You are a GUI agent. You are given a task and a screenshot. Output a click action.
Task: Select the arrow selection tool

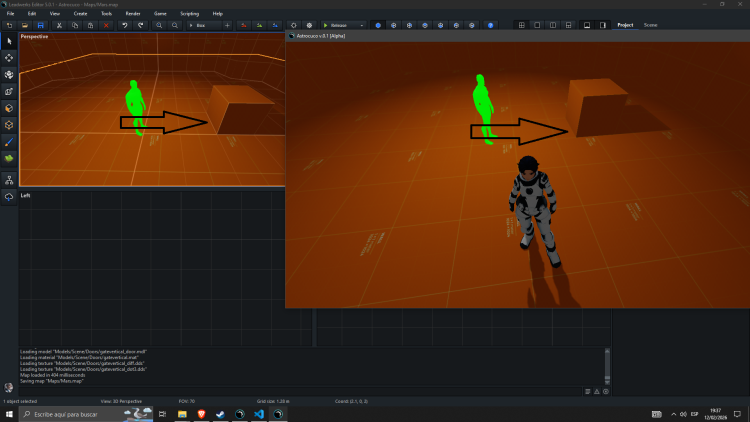click(x=9, y=41)
